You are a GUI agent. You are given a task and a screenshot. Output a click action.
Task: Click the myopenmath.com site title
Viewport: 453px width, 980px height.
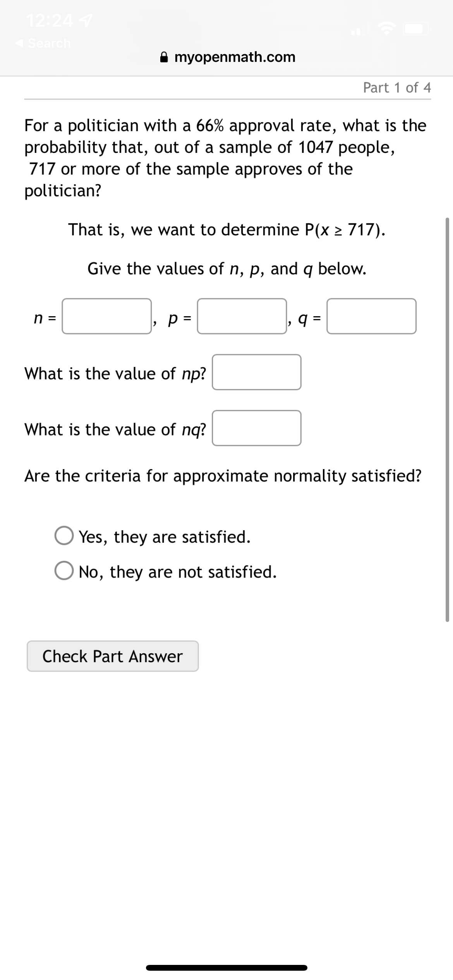(x=235, y=57)
